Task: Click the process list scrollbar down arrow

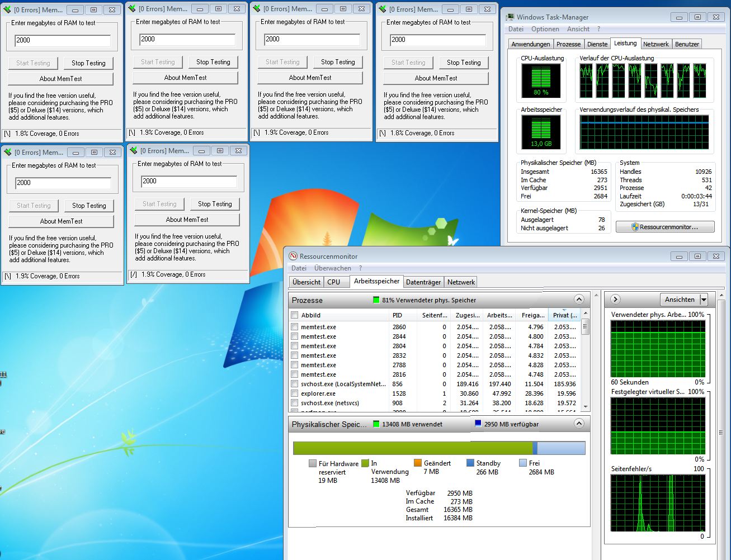Action: 586,407
